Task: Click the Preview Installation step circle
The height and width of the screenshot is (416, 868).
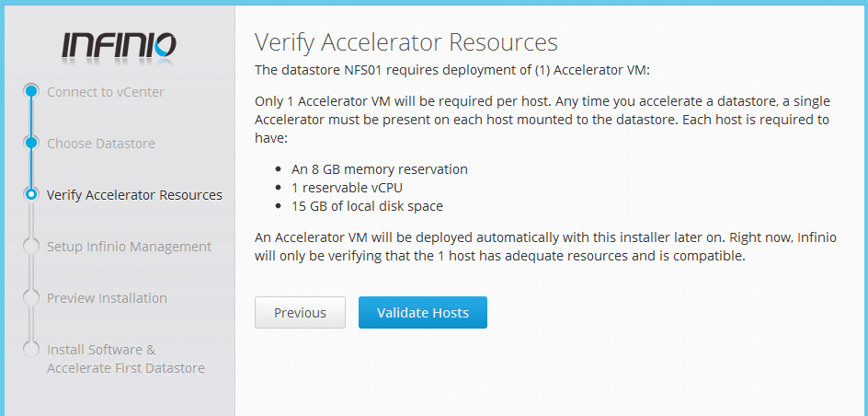Action: pos(31,297)
